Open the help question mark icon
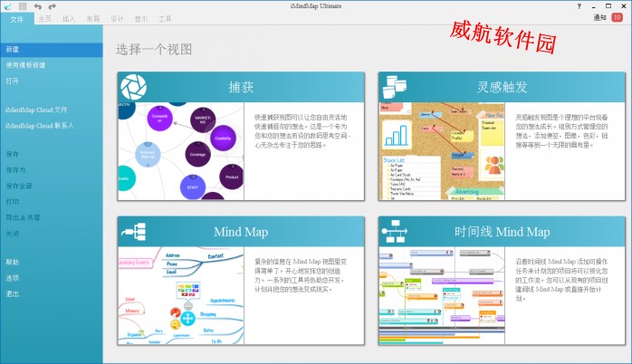 [x=579, y=6]
